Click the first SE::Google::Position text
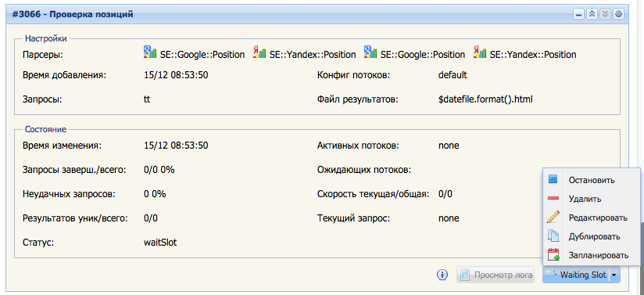 pyautogui.click(x=202, y=54)
